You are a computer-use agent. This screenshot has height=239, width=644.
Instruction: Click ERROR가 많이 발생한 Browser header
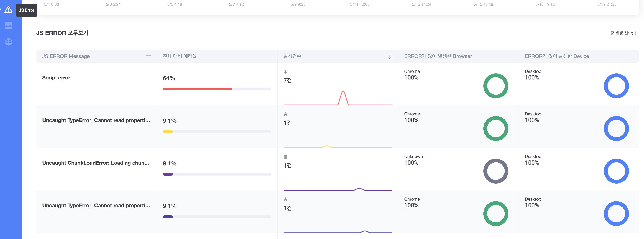(438, 56)
